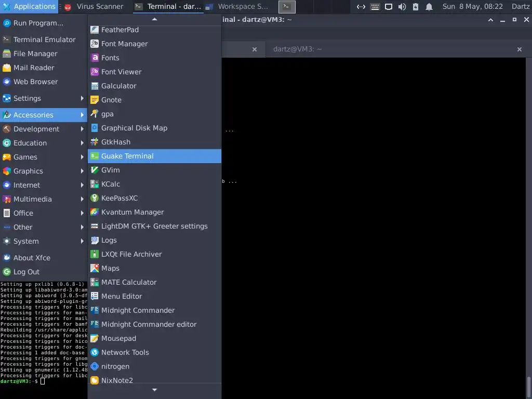Open FeatherPad via its icon
Image resolution: width=532 pixels, height=399 pixels.
click(95, 30)
